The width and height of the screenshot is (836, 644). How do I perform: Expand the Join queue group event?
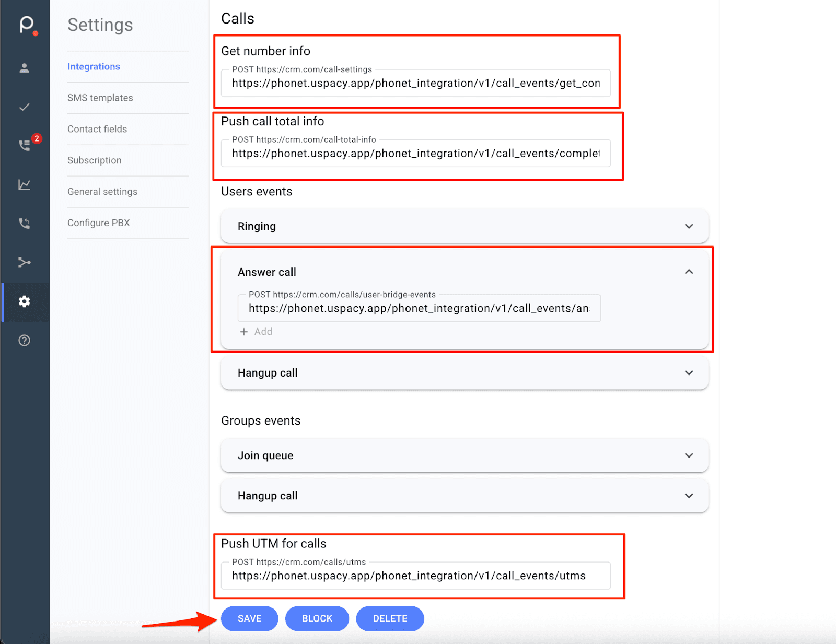tap(689, 455)
